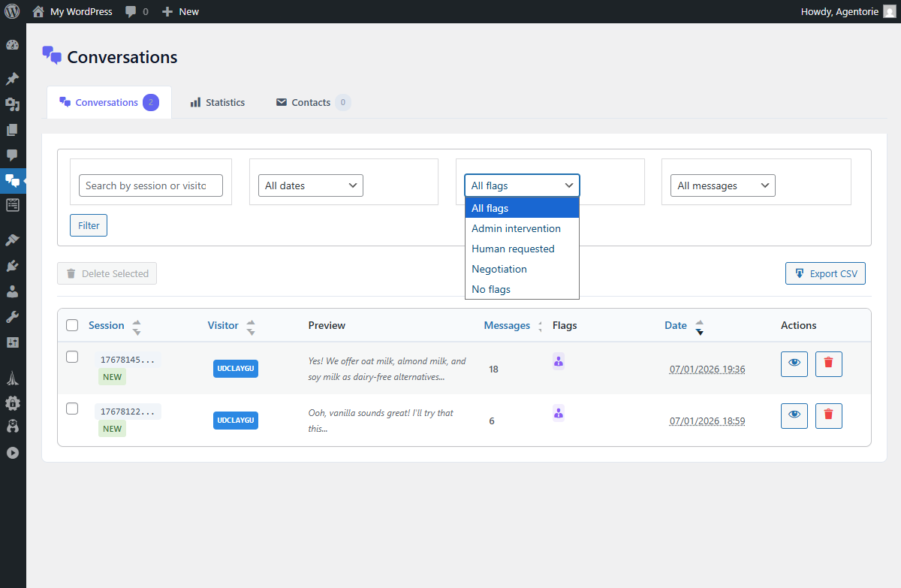Open the Tools wrench icon in the sidebar
Viewport: 901px width, 588px height.
(12, 315)
